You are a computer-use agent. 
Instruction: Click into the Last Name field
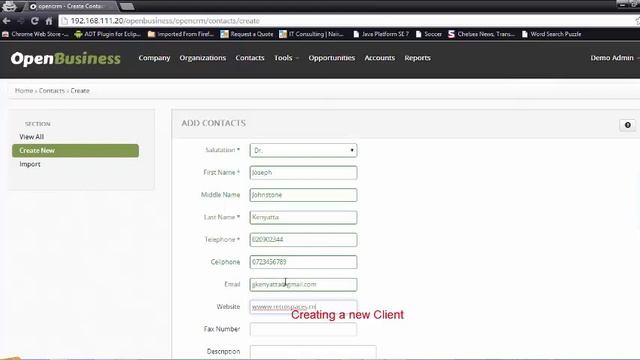tap(303, 218)
